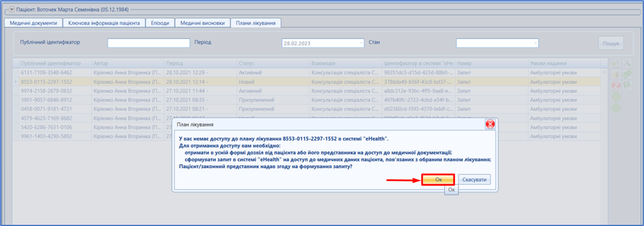This screenshot has width=644, height=226.
Task: Click the Намір column header
Action: pyautogui.click(x=491, y=63)
